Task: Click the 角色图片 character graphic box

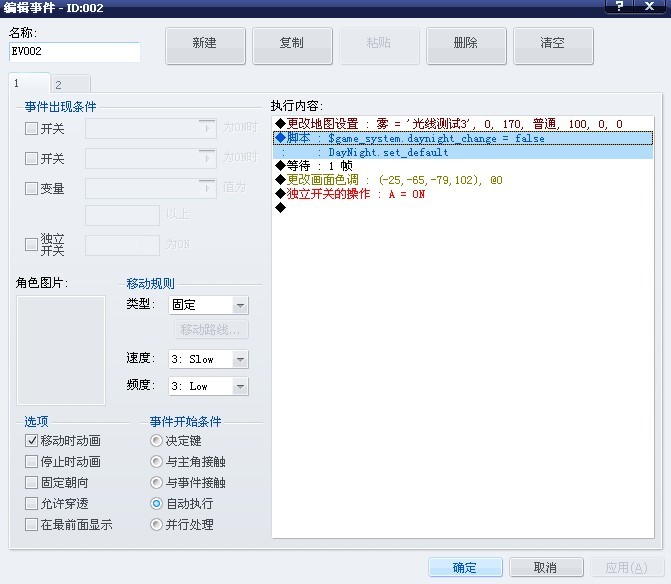Action: [61, 350]
